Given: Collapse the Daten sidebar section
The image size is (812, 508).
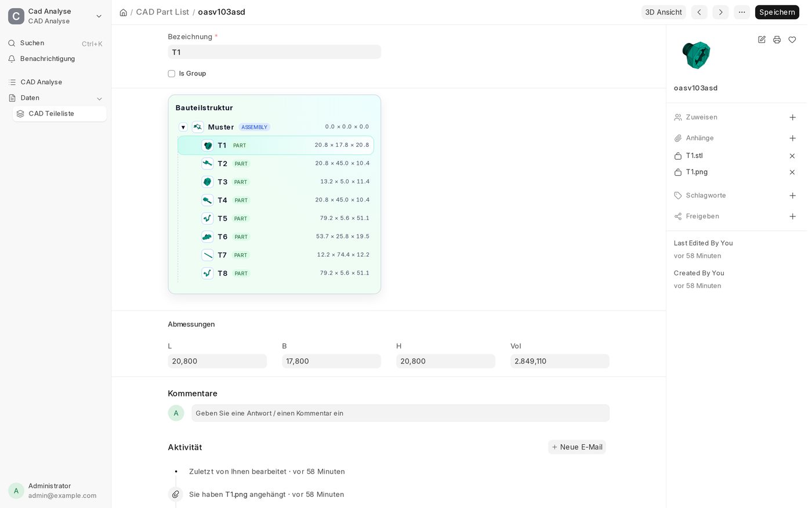Looking at the screenshot, I should (99, 99).
